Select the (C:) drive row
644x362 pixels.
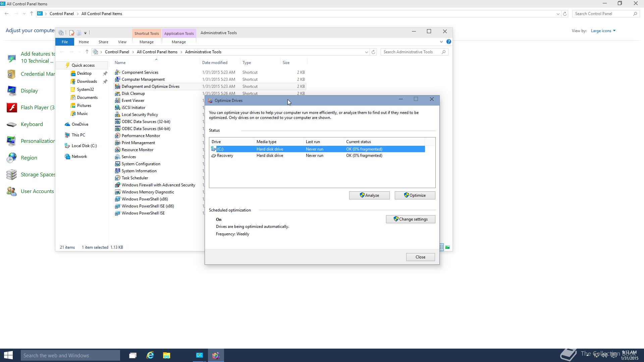pos(317,149)
